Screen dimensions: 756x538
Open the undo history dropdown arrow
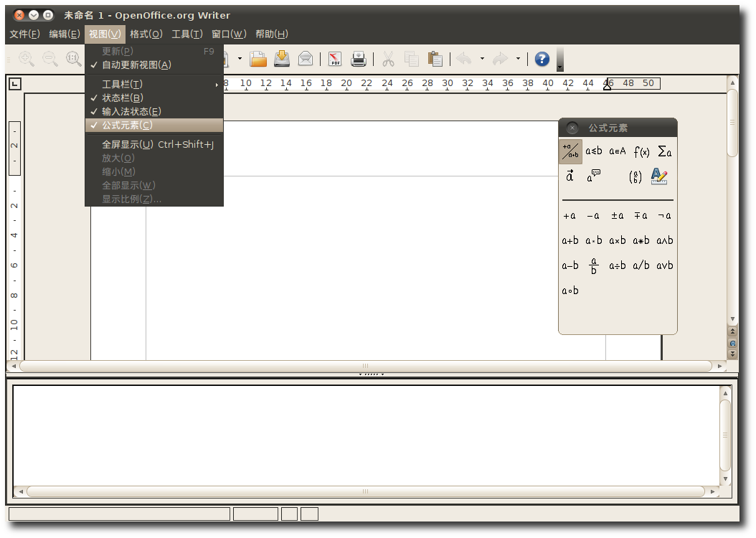pos(482,59)
